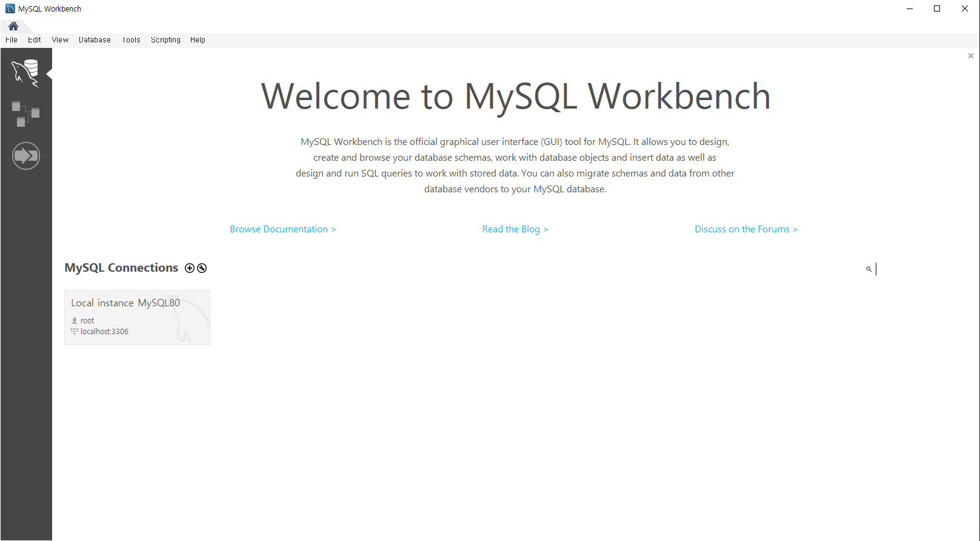Open the View menu
This screenshot has height=541, width=980.
coord(60,40)
